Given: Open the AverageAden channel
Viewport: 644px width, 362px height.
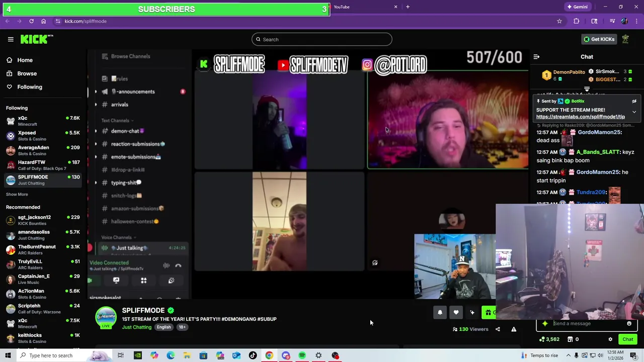Looking at the screenshot, I should 43,150.
